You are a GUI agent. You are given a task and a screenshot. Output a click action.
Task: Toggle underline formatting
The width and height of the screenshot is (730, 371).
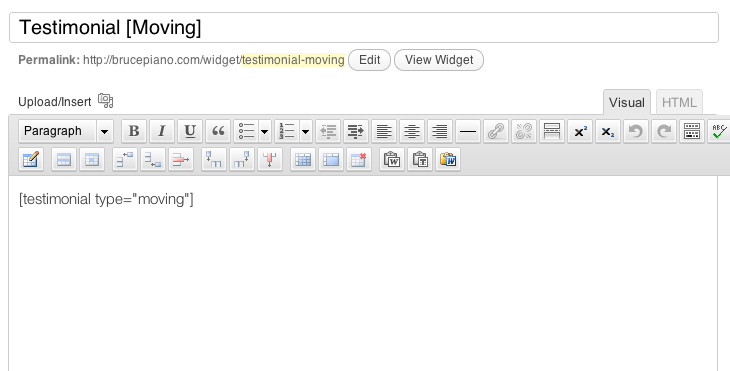tap(189, 131)
